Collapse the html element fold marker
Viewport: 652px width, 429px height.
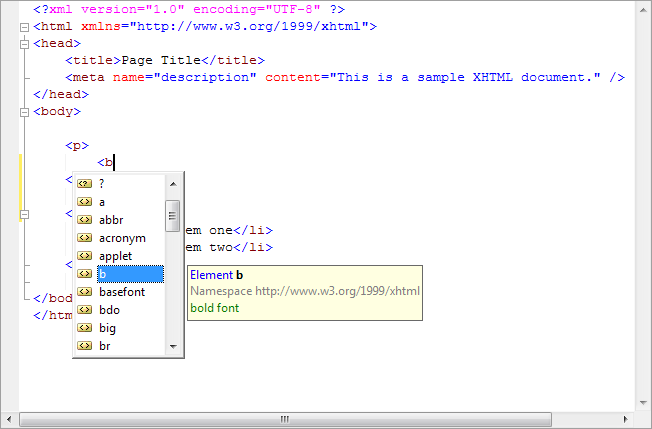[25, 27]
